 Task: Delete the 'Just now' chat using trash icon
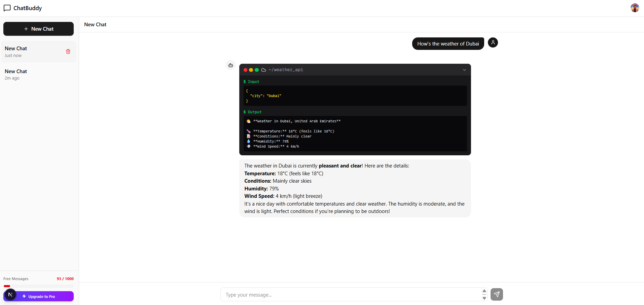(68, 51)
